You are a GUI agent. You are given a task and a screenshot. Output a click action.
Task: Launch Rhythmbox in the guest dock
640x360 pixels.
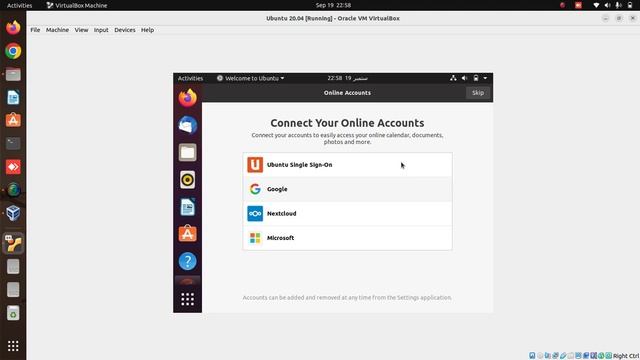(187, 180)
